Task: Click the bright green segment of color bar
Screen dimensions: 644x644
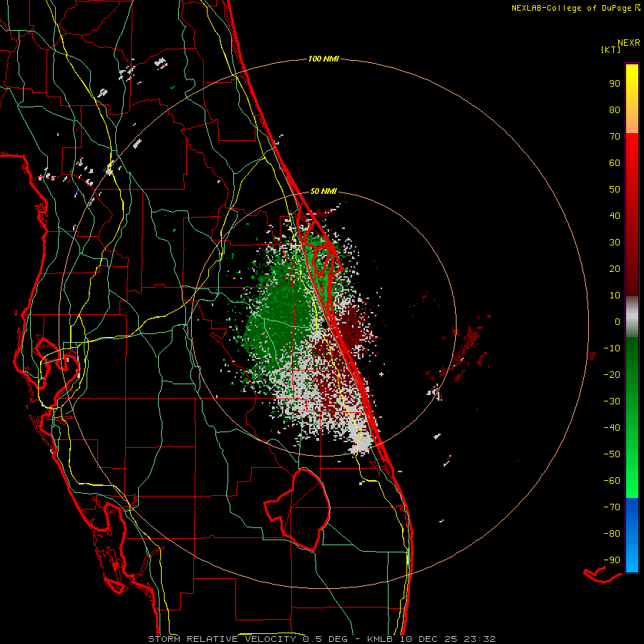Action: click(632, 418)
